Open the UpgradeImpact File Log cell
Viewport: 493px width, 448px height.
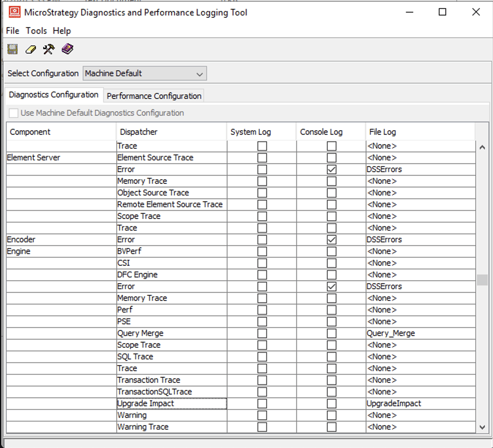tap(420, 404)
